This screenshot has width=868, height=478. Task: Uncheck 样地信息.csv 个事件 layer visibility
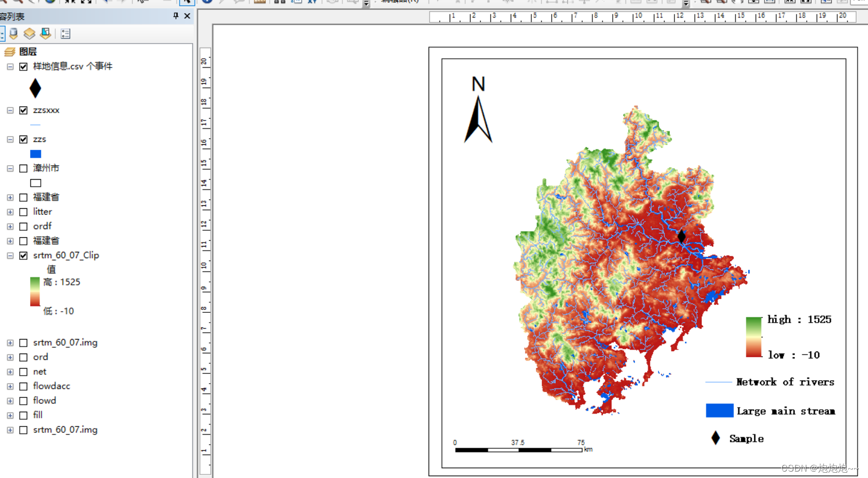click(23, 66)
